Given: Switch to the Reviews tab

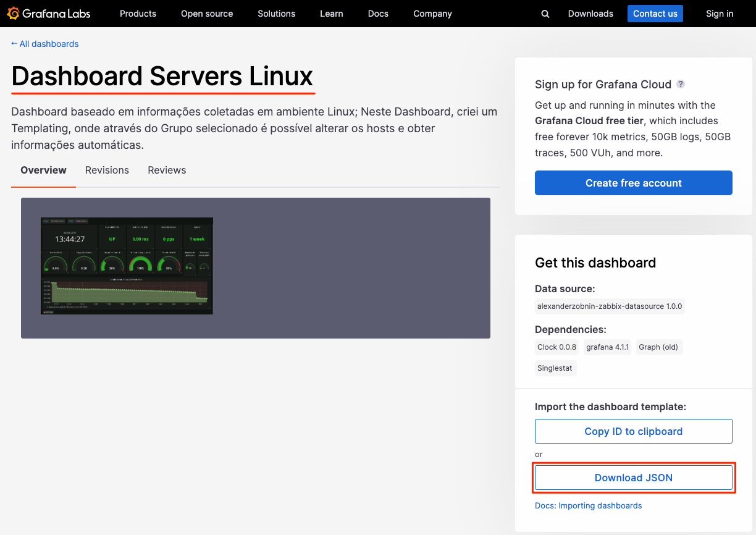Looking at the screenshot, I should tap(167, 170).
